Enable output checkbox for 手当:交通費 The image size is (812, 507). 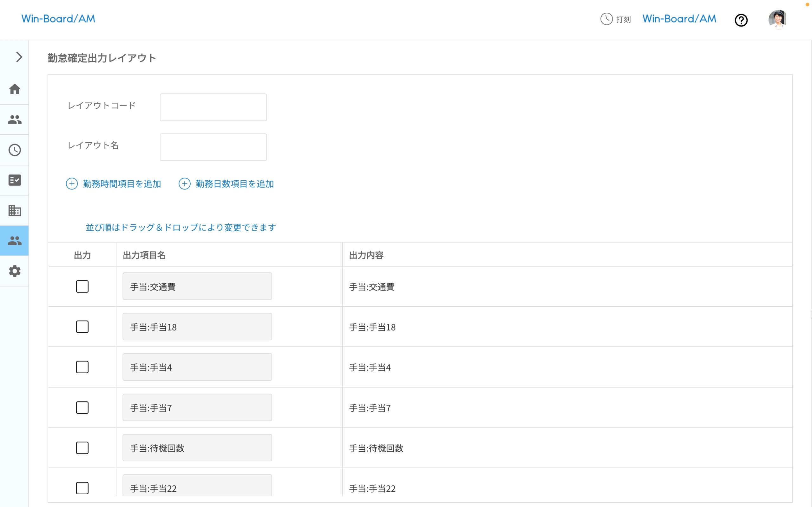click(x=82, y=287)
